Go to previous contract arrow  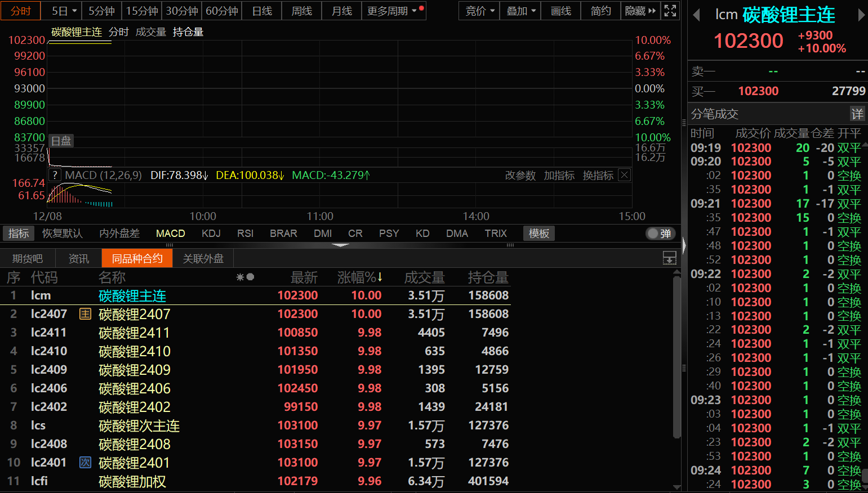tap(697, 15)
